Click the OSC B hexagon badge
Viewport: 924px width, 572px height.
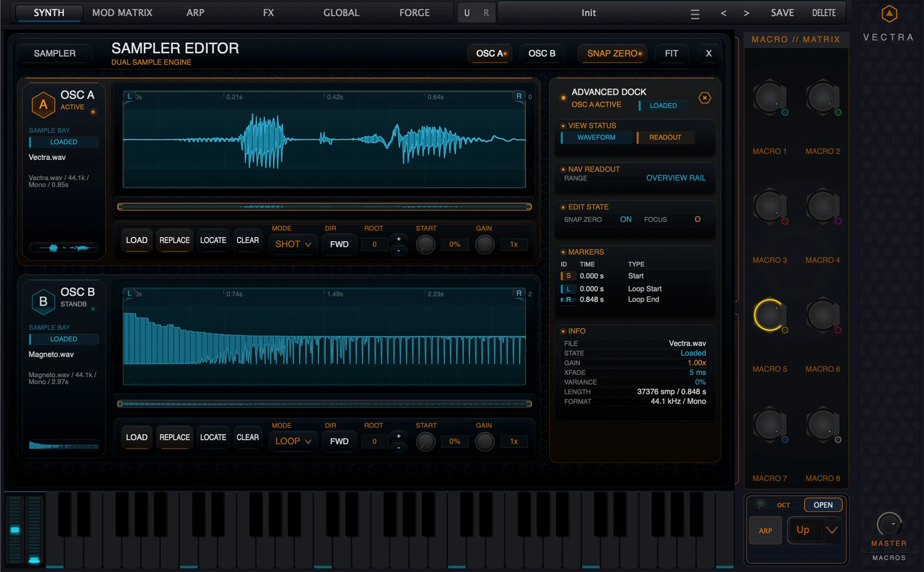(43, 302)
